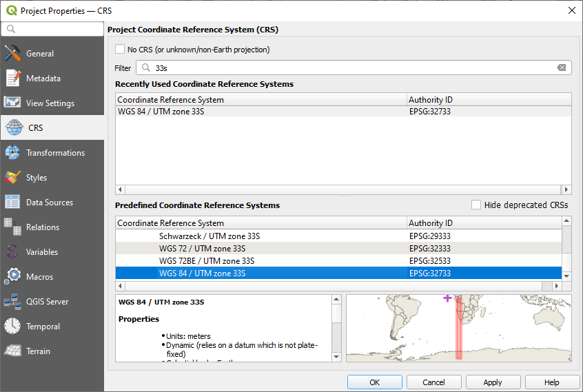583x392 pixels.
Task: Switch to the Terrain tab
Action: point(38,351)
